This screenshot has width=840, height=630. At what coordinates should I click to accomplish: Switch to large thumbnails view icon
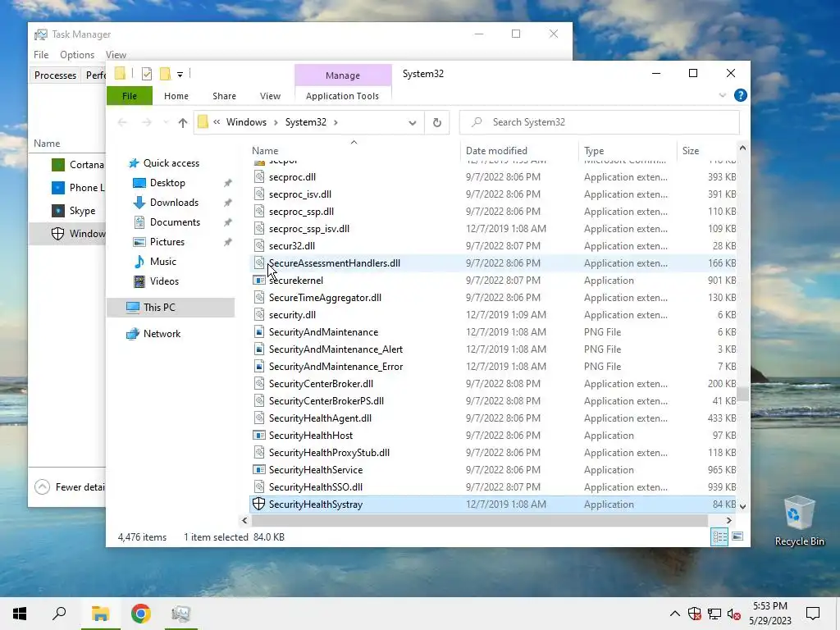(x=737, y=536)
